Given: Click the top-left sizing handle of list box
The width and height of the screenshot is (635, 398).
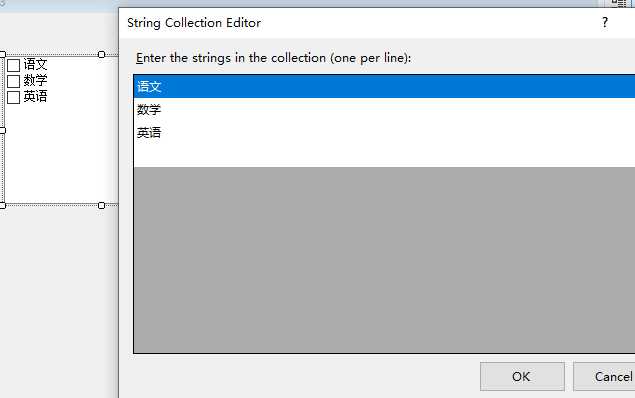Looking at the screenshot, I should click(2, 55).
